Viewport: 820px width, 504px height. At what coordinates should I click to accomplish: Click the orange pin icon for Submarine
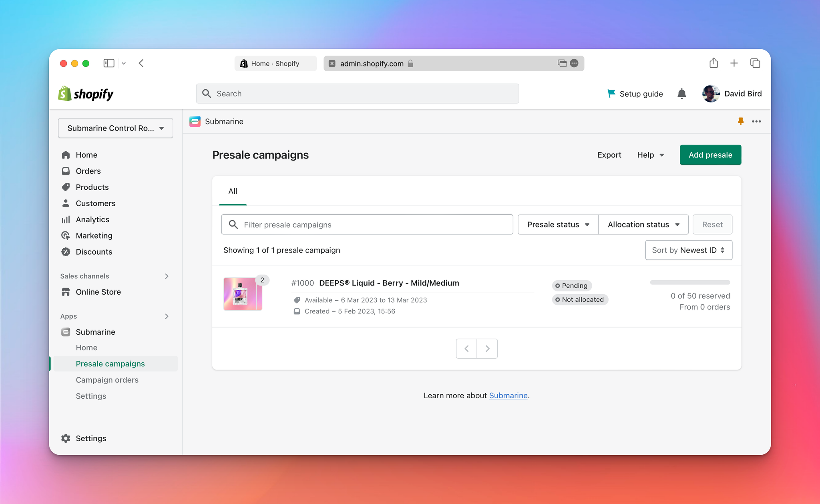(741, 121)
